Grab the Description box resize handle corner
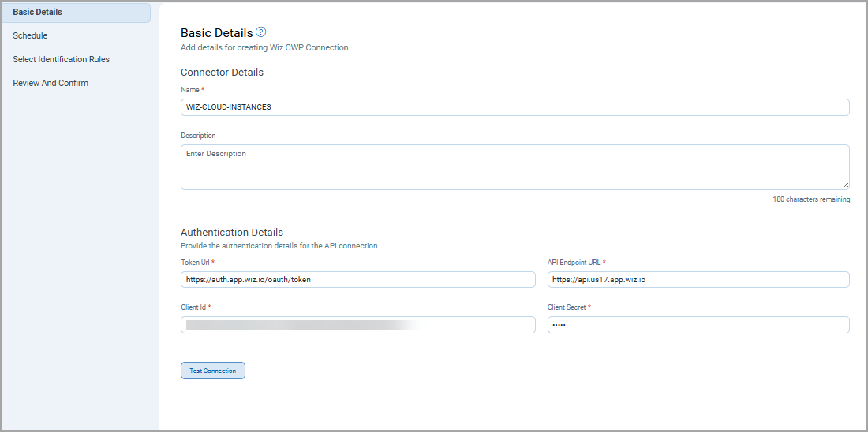This screenshot has height=432, width=868. point(845,185)
